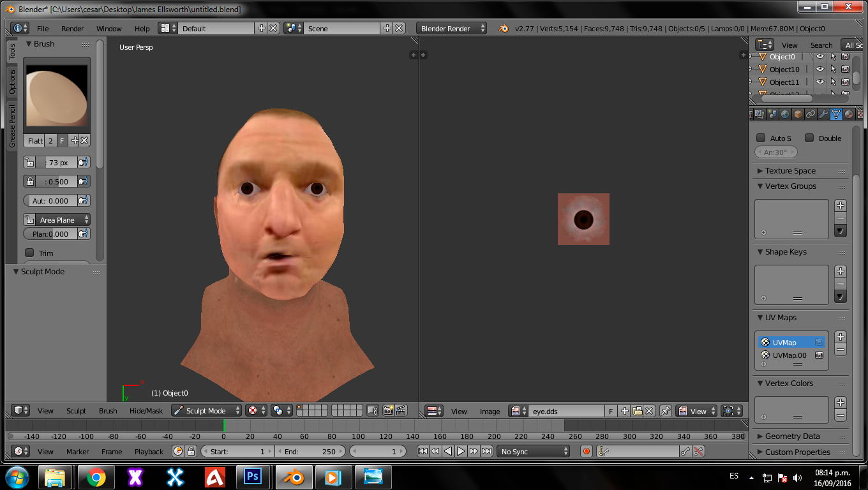This screenshot has height=490, width=868.
Task: Create a new image with plus icon
Action: tap(625, 412)
